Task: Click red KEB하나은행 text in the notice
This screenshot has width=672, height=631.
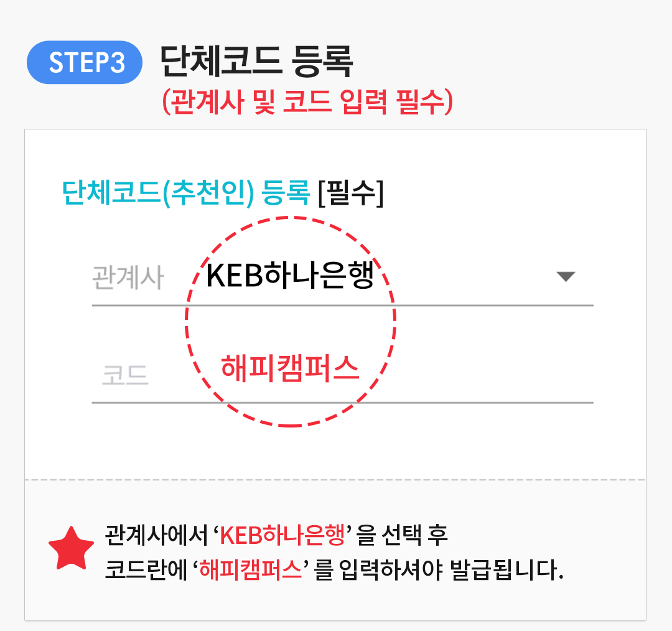Action: [282, 535]
